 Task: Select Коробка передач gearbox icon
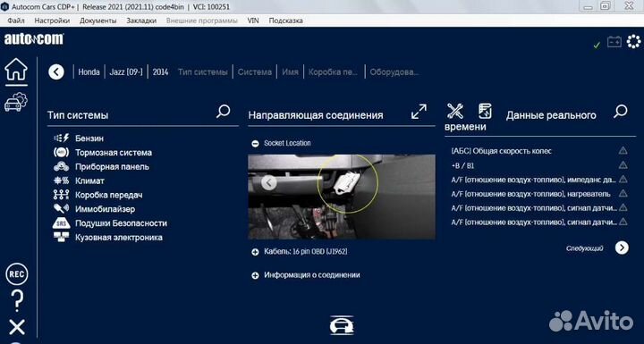61,195
